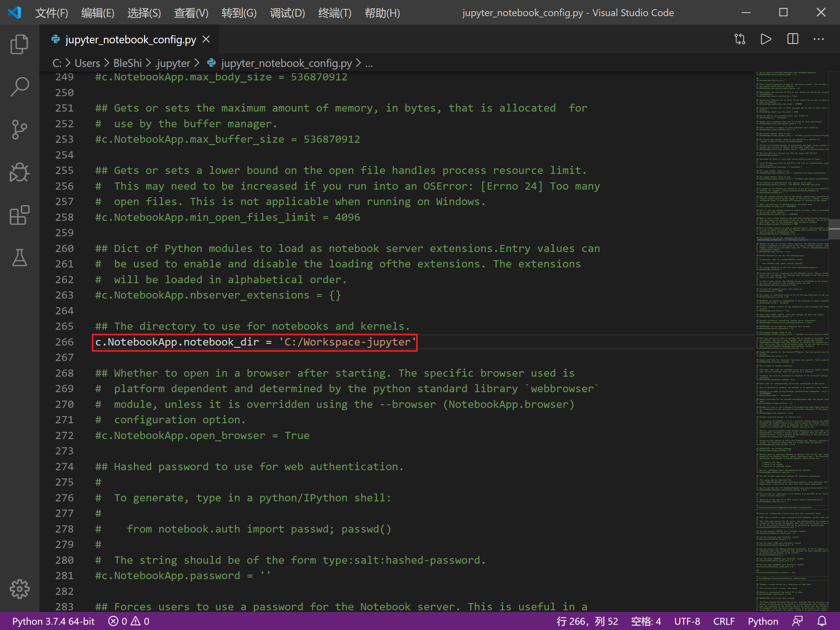
Task: Click #c.NotebookApp.open_browser = True line
Action: click(x=202, y=435)
